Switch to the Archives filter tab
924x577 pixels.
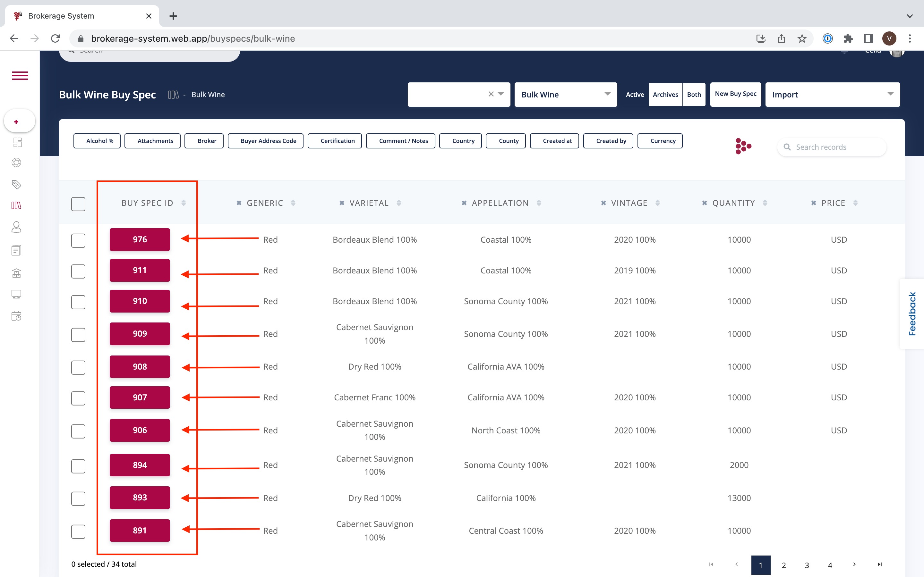coord(665,95)
